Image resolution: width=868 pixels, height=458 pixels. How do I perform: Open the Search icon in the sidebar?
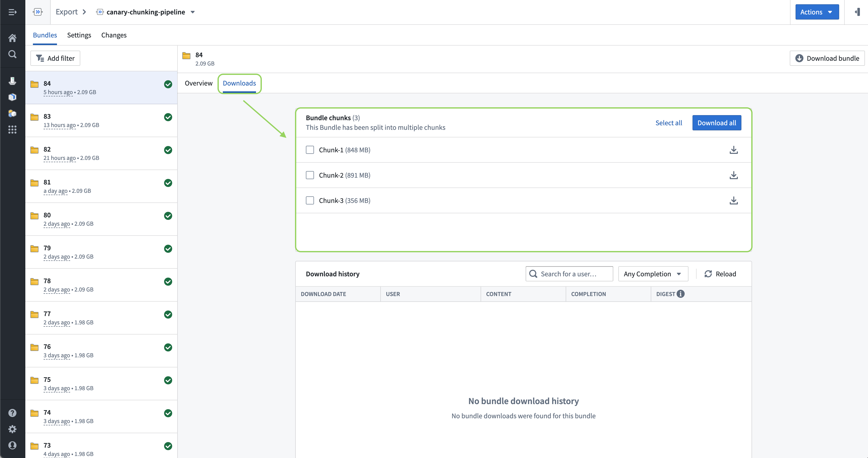(x=12, y=54)
